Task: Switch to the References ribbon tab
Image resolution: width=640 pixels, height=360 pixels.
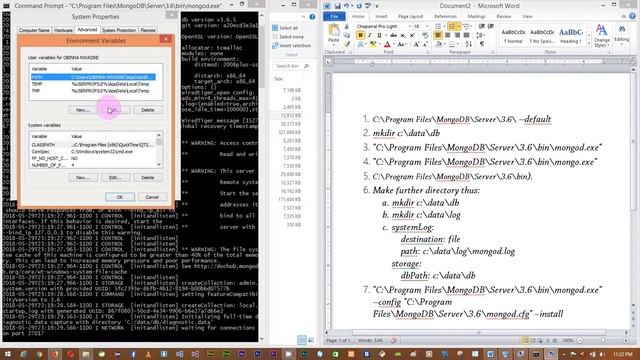Action: [x=445, y=16]
